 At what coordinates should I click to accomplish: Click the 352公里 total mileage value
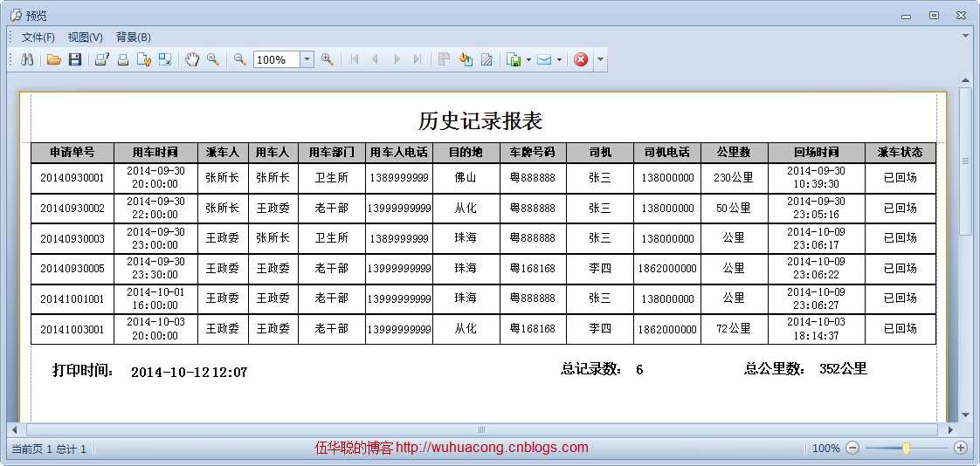coord(843,368)
